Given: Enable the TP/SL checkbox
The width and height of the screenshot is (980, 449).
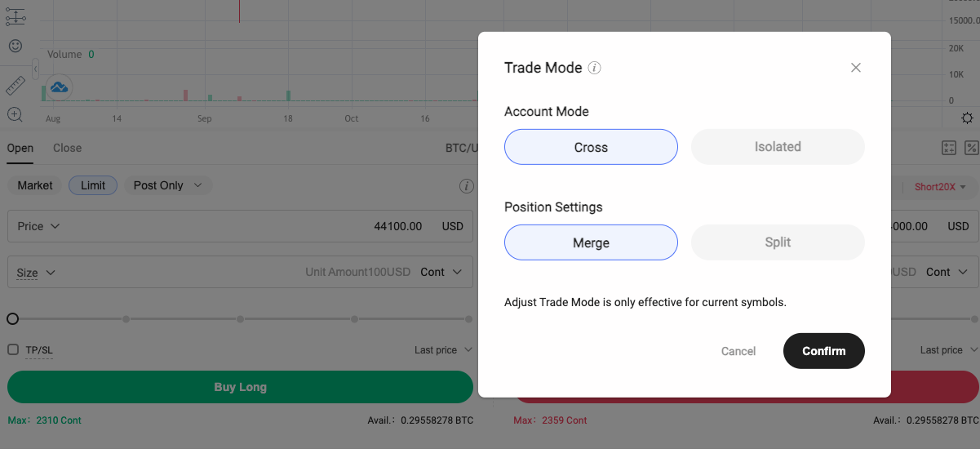Looking at the screenshot, I should pyautogui.click(x=13, y=349).
